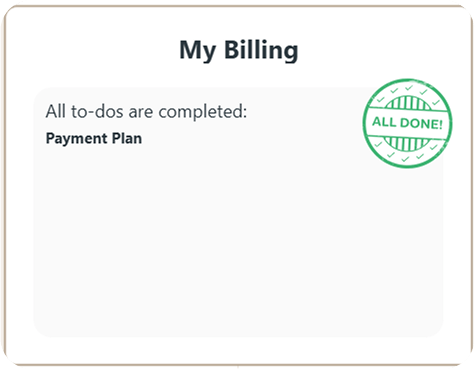This screenshot has height=369, width=475.
Task: Click the word My in the title
Action: click(x=198, y=51)
